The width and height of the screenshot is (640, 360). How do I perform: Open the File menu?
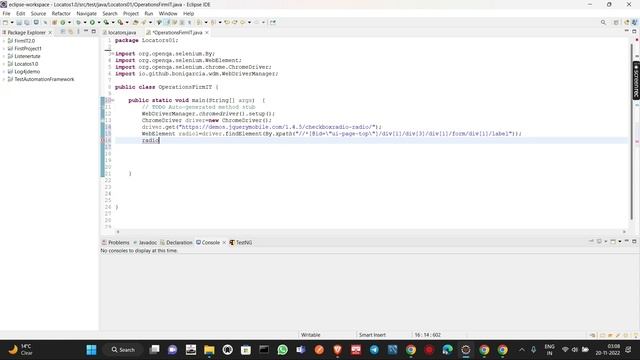[6, 13]
